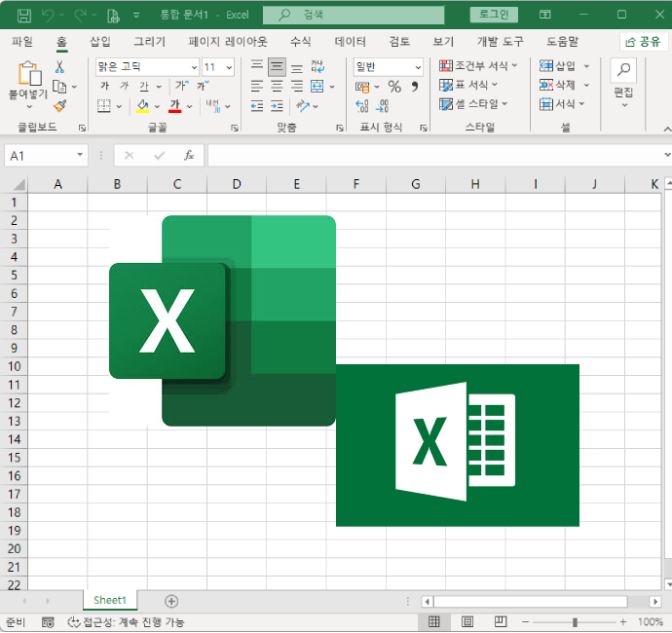Toggle left align text icon
The image size is (672, 633).
pos(257,86)
